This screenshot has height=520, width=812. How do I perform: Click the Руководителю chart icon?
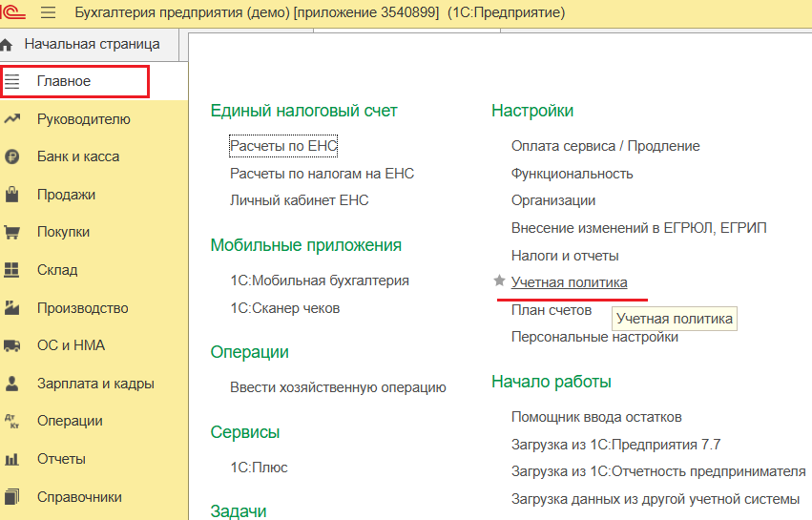(12, 119)
